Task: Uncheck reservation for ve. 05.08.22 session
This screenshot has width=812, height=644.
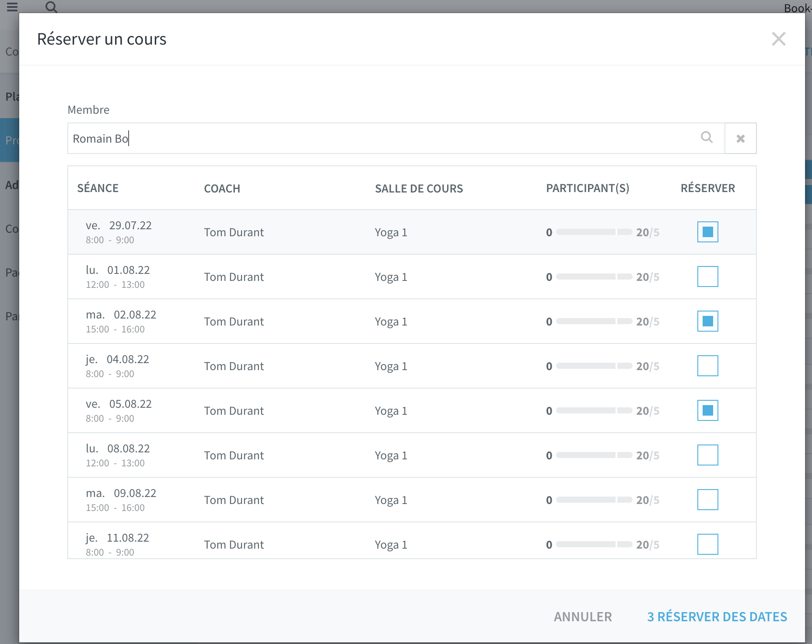Action: click(x=708, y=410)
